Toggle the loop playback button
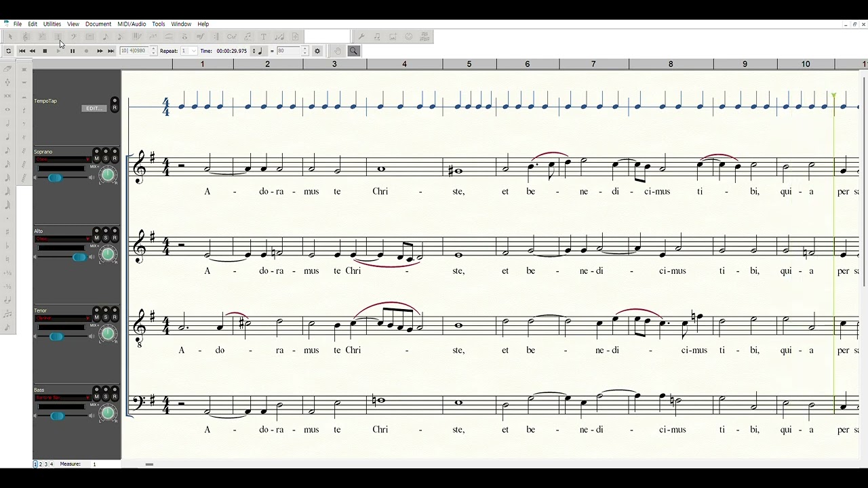 (8, 51)
